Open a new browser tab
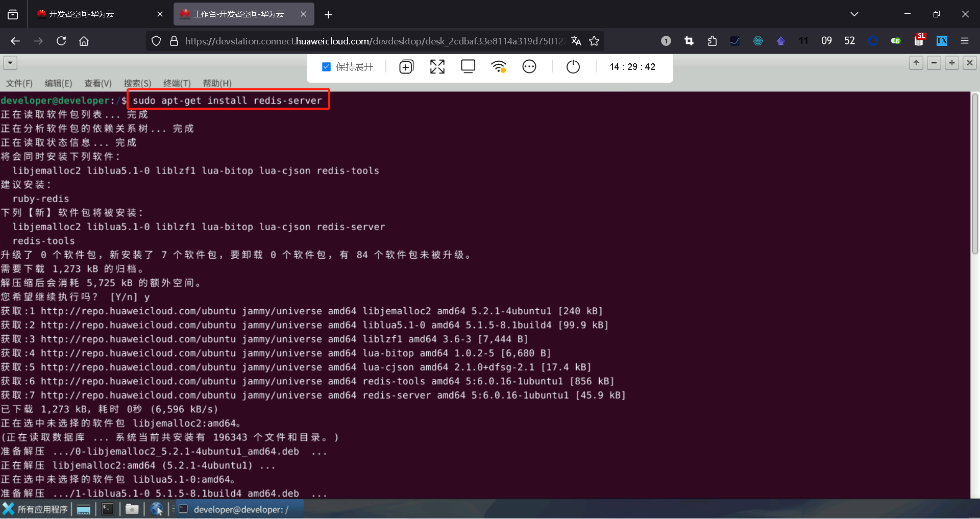980x519 pixels. [x=328, y=14]
